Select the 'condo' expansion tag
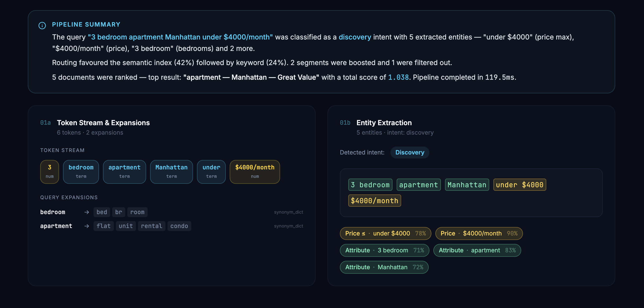 (x=179, y=226)
